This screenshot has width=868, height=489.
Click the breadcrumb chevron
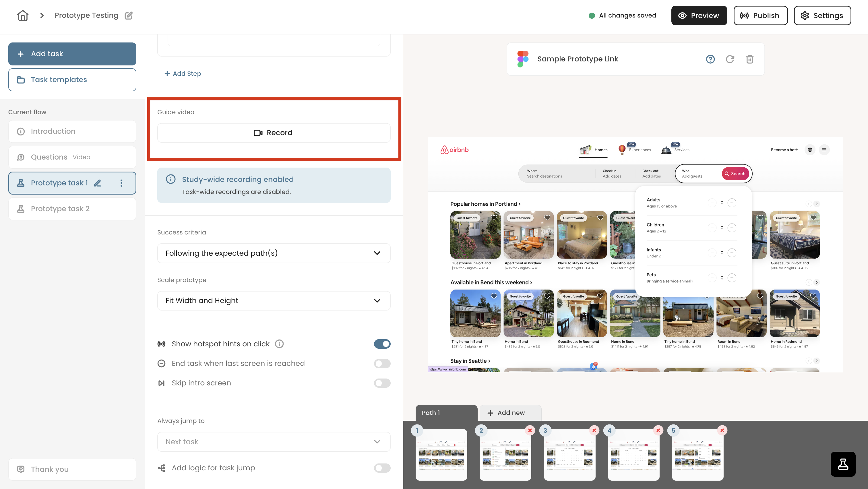42,15
